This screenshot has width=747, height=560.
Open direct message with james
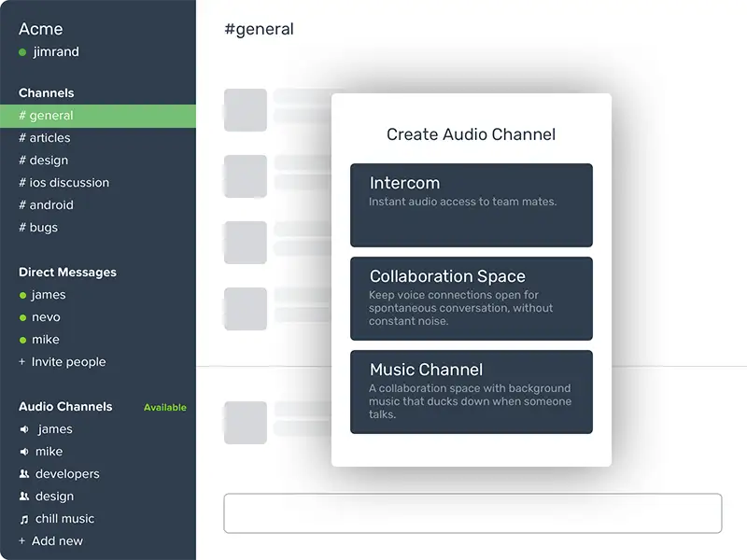[x=48, y=295]
